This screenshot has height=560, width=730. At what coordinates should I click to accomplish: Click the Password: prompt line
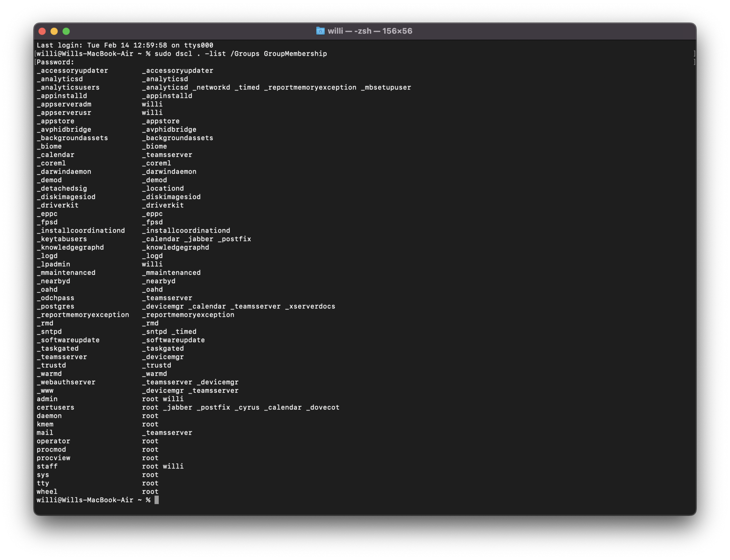click(x=55, y=62)
